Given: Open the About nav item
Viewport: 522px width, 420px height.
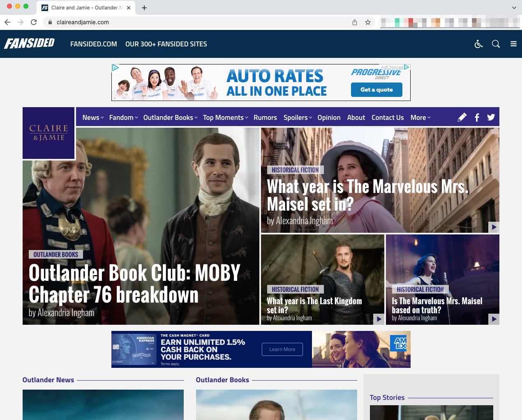Looking at the screenshot, I should coord(356,117).
